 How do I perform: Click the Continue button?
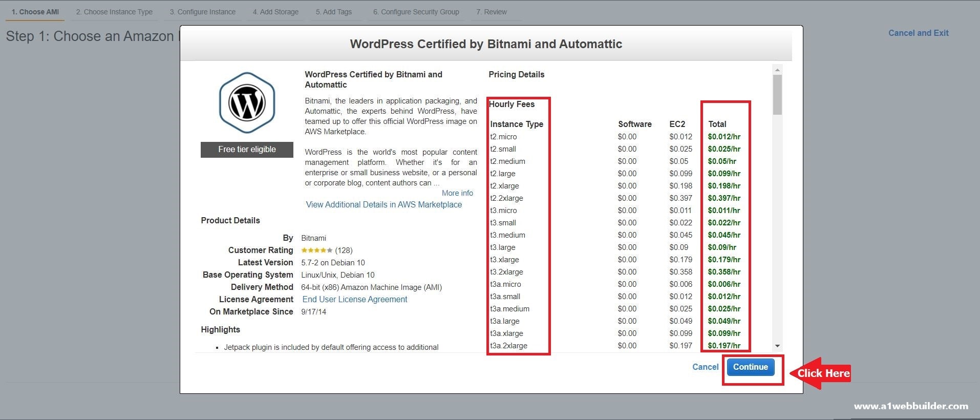751,367
